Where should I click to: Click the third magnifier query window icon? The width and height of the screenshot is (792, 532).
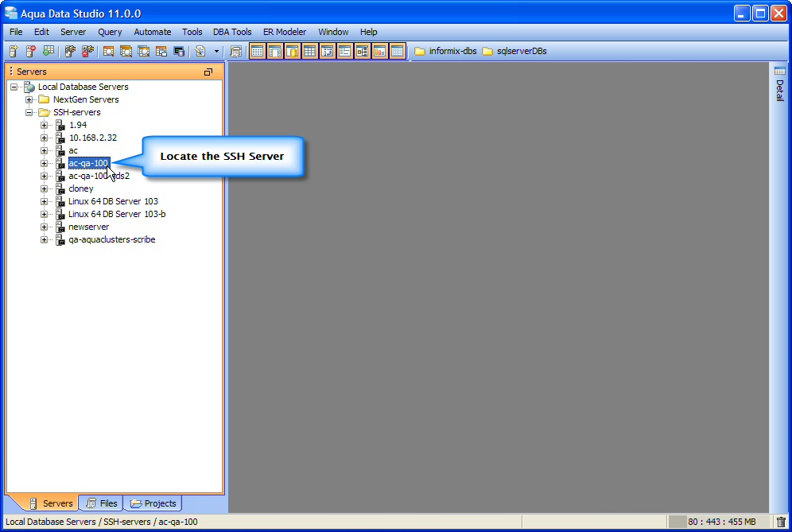(143, 51)
